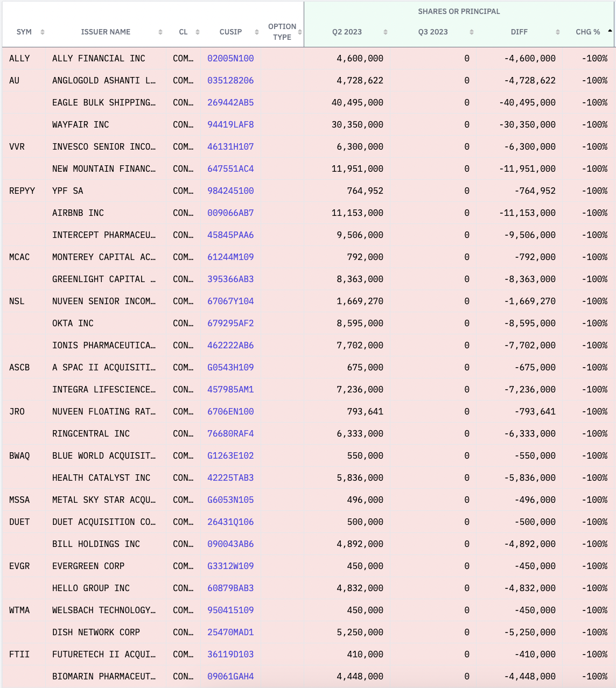Click sort arrows beside DIFF column
The image size is (616, 688).
tap(558, 32)
